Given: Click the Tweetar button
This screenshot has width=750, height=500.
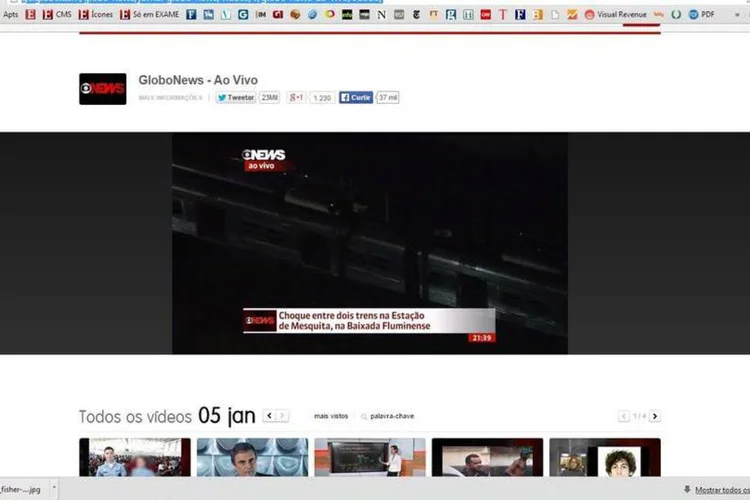Looking at the screenshot, I should (236, 98).
